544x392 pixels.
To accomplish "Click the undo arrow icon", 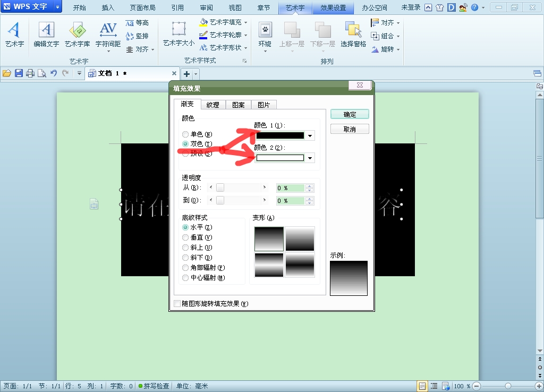I will 54,73.
